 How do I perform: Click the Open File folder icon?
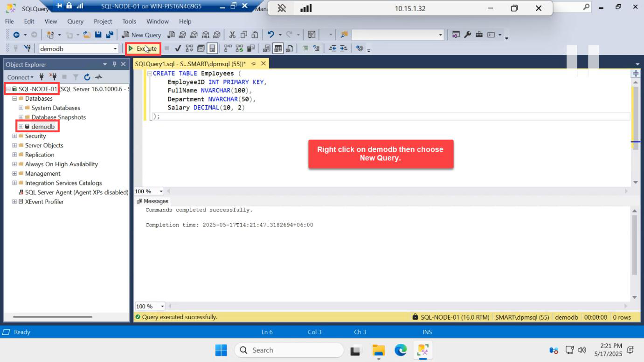[x=86, y=34]
